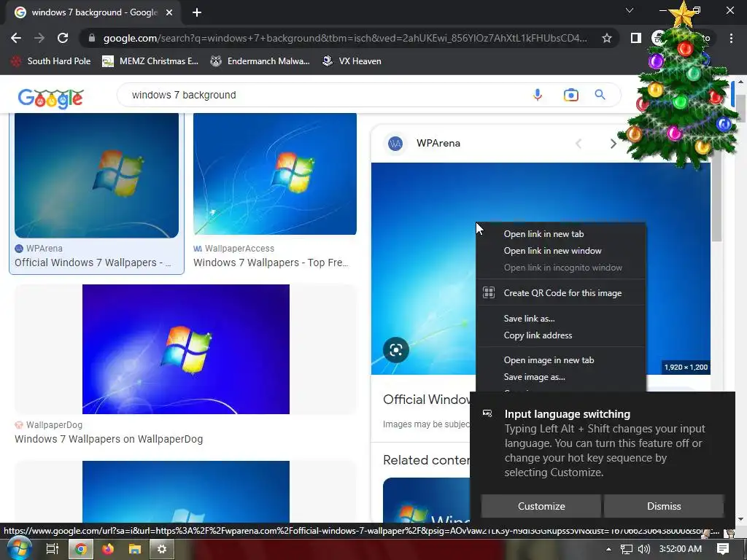This screenshot has width=747, height=560.
Task: Select the WallpaperDog Windows 7 Wallpapers thumbnail
Action: tap(186, 349)
